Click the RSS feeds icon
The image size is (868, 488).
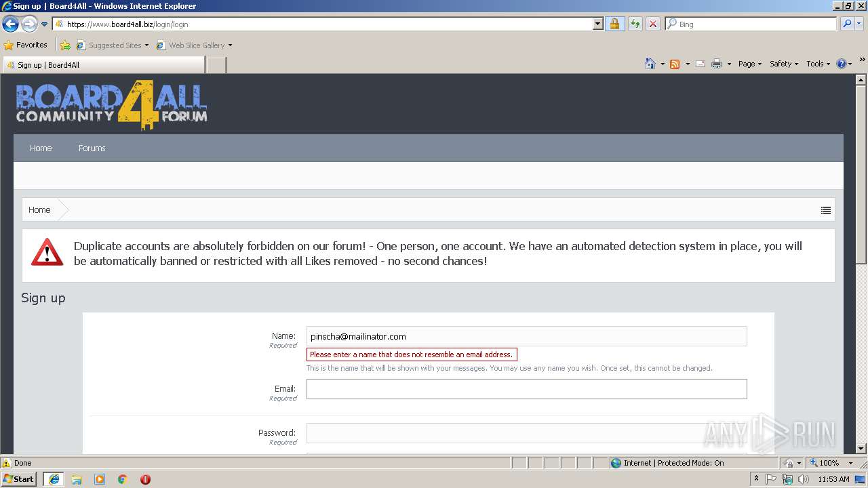click(x=675, y=64)
